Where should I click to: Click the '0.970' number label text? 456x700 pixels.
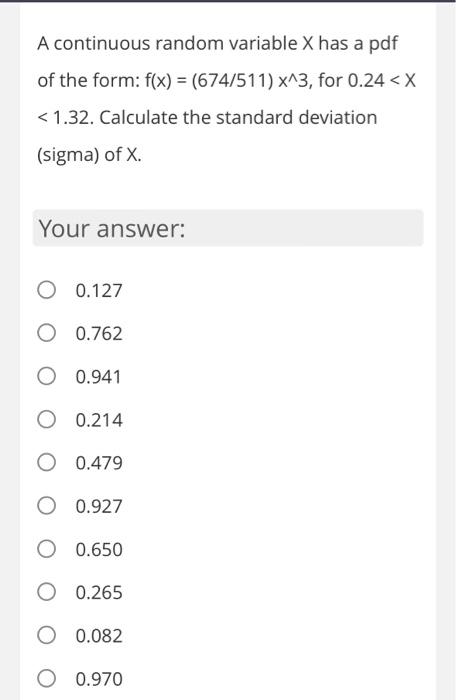pos(99,679)
